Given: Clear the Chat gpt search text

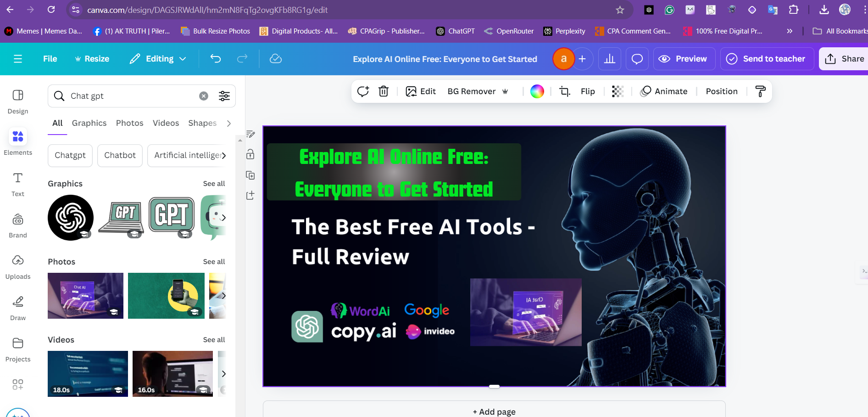Looking at the screenshot, I should (204, 96).
